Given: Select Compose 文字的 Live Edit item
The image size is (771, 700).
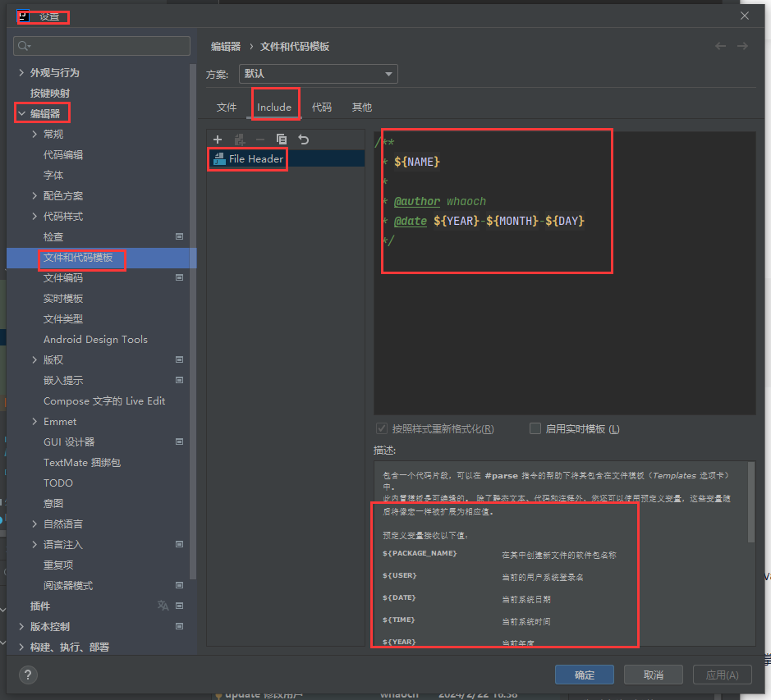Looking at the screenshot, I should (104, 401).
